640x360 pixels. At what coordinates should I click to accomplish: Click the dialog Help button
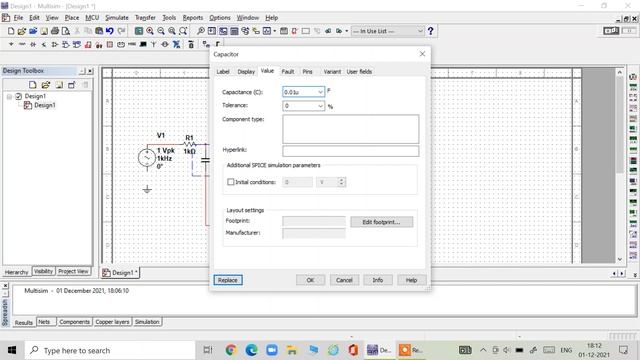(x=411, y=280)
